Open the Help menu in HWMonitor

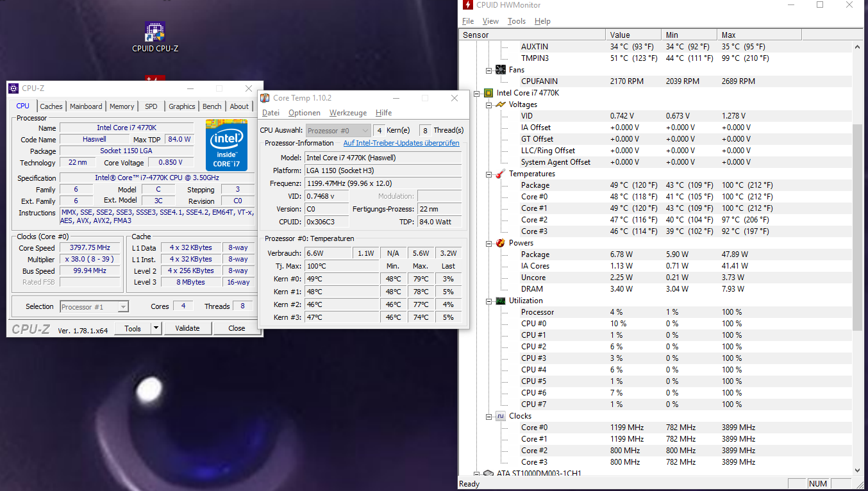(x=542, y=21)
